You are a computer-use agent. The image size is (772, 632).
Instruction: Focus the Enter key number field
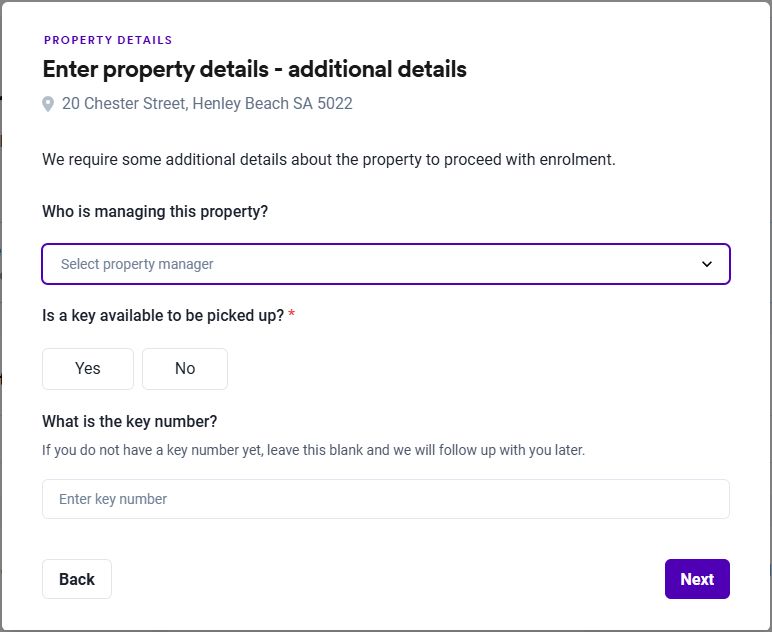386,499
